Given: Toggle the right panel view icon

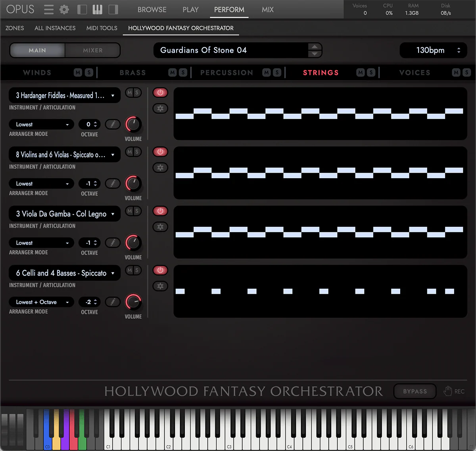Looking at the screenshot, I should pyautogui.click(x=113, y=9).
